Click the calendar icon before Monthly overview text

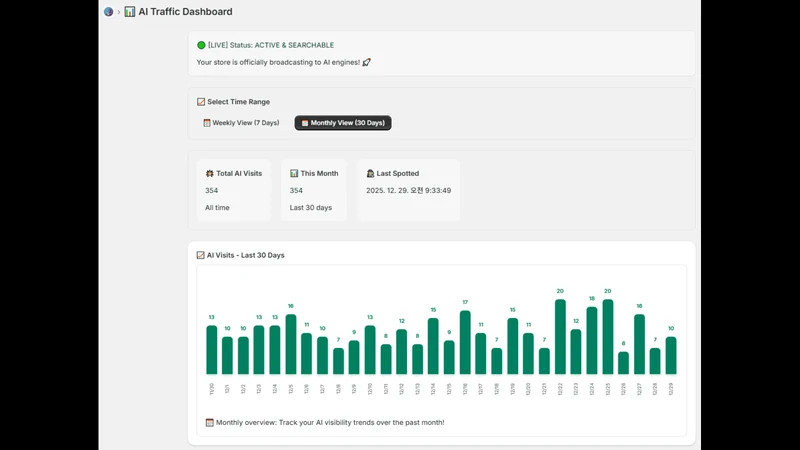coord(209,422)
